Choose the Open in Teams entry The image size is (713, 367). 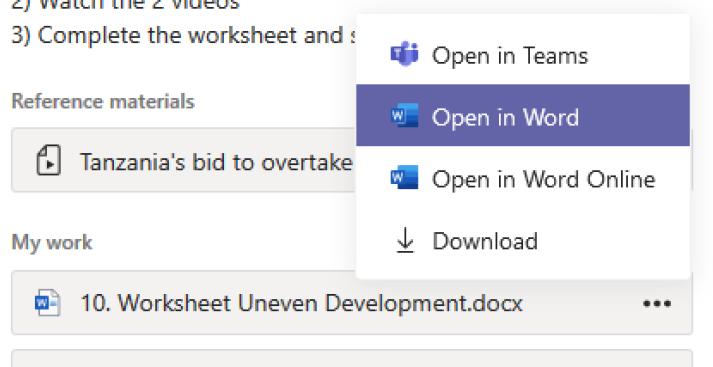click(523, 54)
